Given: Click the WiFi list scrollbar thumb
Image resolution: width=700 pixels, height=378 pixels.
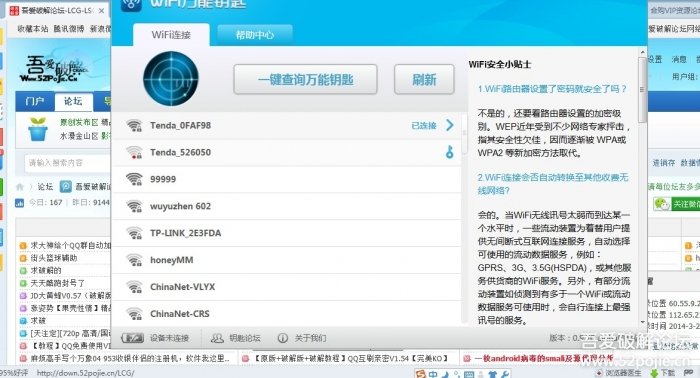Looking at the screenshot, I should pyautogui.click(x=464, y=133).
